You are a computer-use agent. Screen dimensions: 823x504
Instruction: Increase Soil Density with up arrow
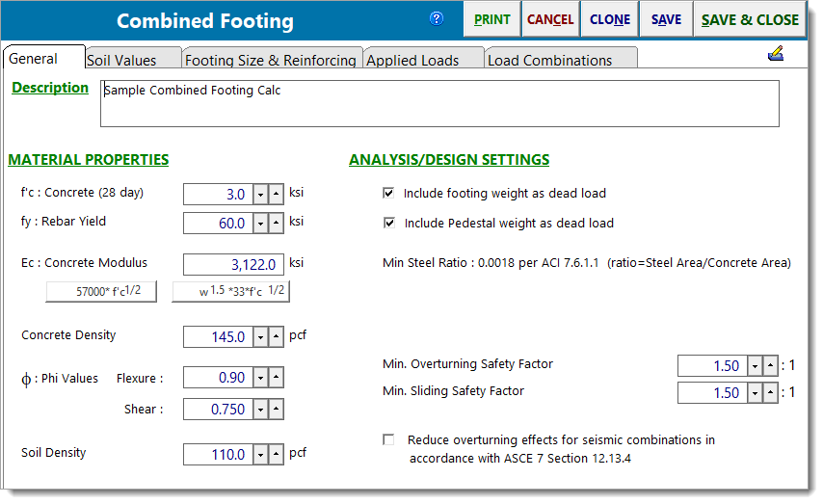[276, 455]
